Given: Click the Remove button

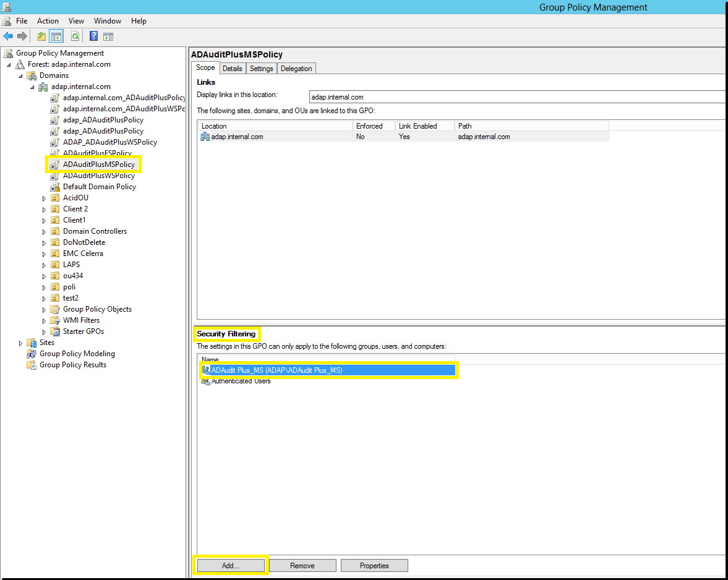Looking at the screenshot, I should [302, 565].
